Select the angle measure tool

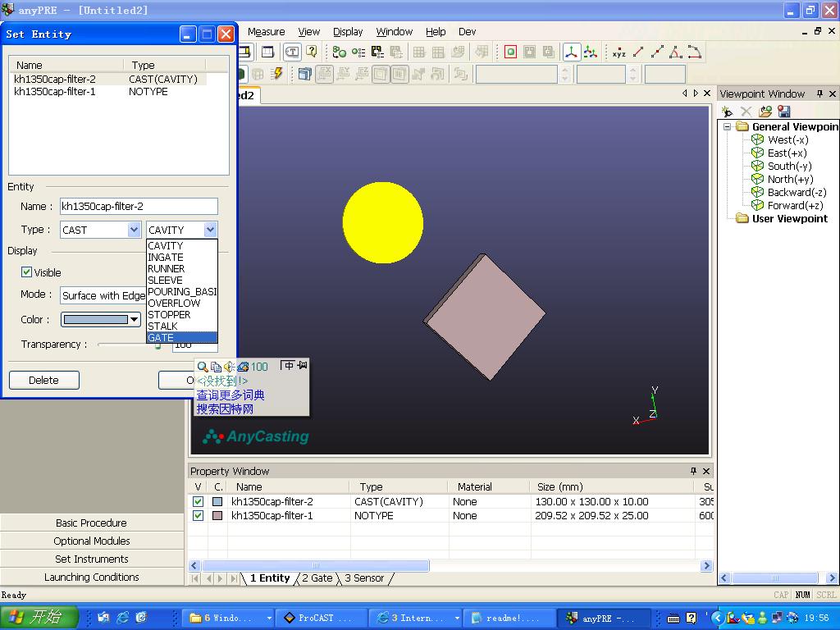point(676,52)
